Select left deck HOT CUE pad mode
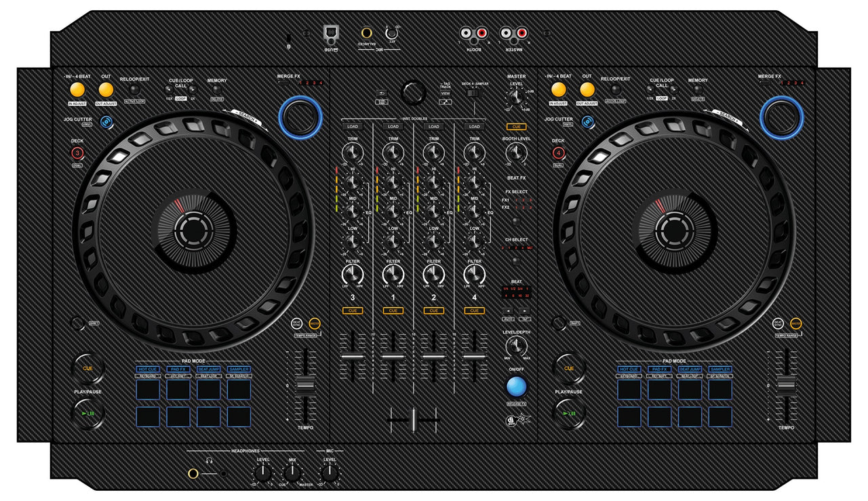Screen dimensions: 868x501 pyautogui.click(x=148, y=369)
